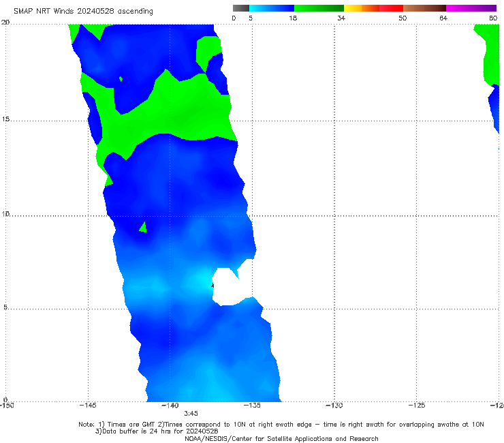
Task: Click the brown 50–64 color bar segment
Action: [x=424, y=8]
